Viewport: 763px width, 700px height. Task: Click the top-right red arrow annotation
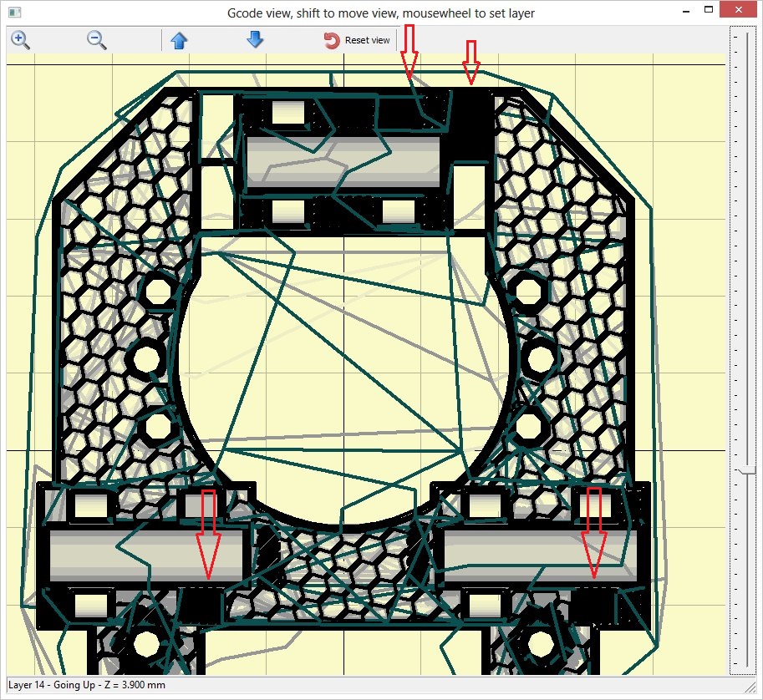(x=471, y=61)
